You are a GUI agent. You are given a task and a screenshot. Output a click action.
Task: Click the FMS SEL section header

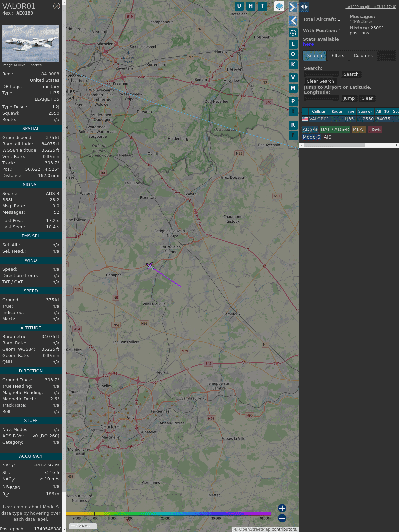coord(31,236)
